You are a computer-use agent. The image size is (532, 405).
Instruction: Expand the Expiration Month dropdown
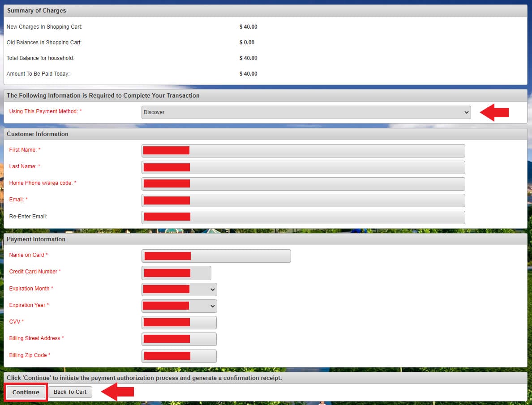179,290
